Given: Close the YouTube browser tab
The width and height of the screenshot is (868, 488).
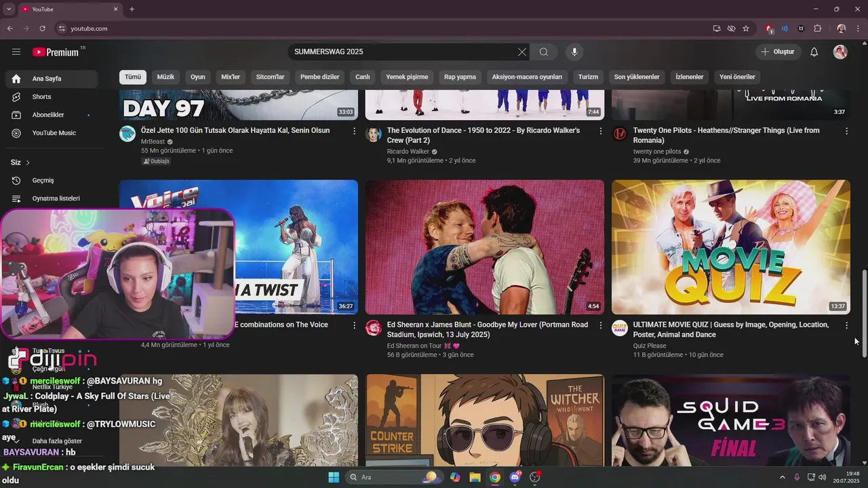Looking at the screenshot, I should tap(115, 9).
